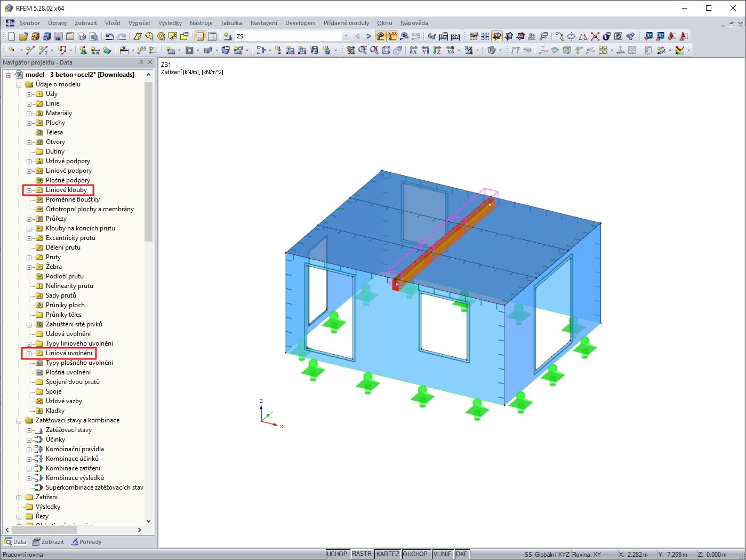This screenshot has height=560, width=746.
Task: Go to the next load case arrow
Action: point(368,36)
